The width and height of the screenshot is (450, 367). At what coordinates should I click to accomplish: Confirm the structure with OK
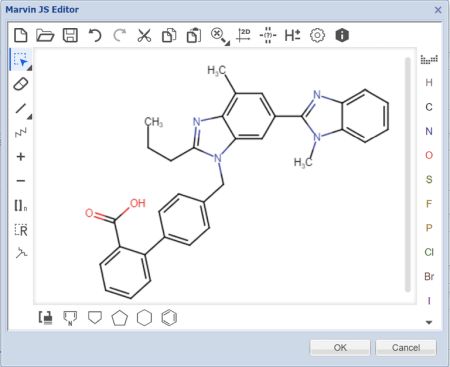pyautogui.click(x=340, y=348)
